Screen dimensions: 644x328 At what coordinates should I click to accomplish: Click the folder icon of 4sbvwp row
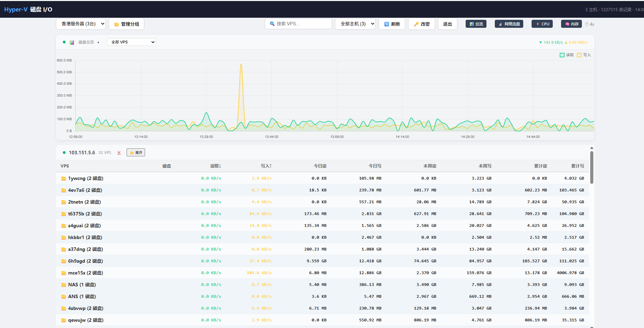coord(63,309)
